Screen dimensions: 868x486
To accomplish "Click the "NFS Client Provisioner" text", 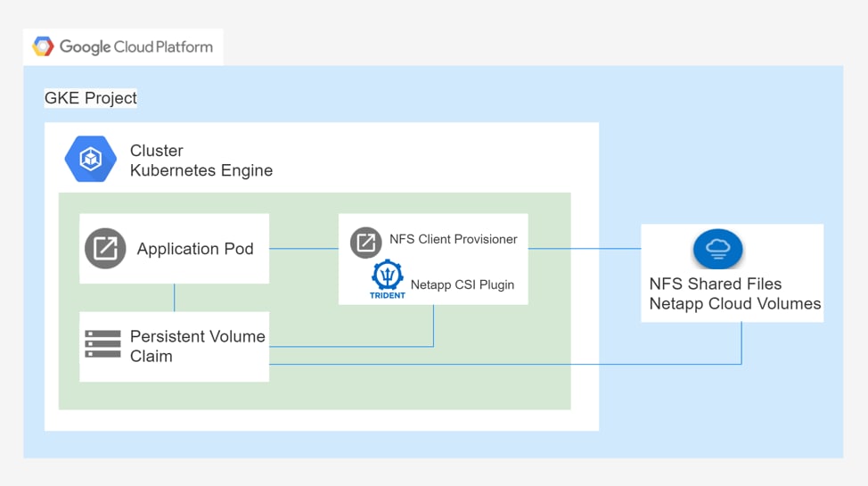I will pyautogui.click(x=453, y=239).
